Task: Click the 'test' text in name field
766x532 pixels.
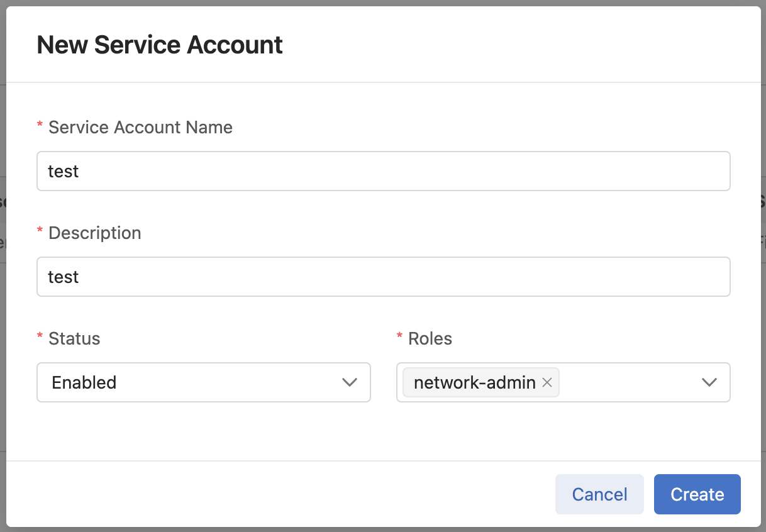Action: [x=64, y=171]
